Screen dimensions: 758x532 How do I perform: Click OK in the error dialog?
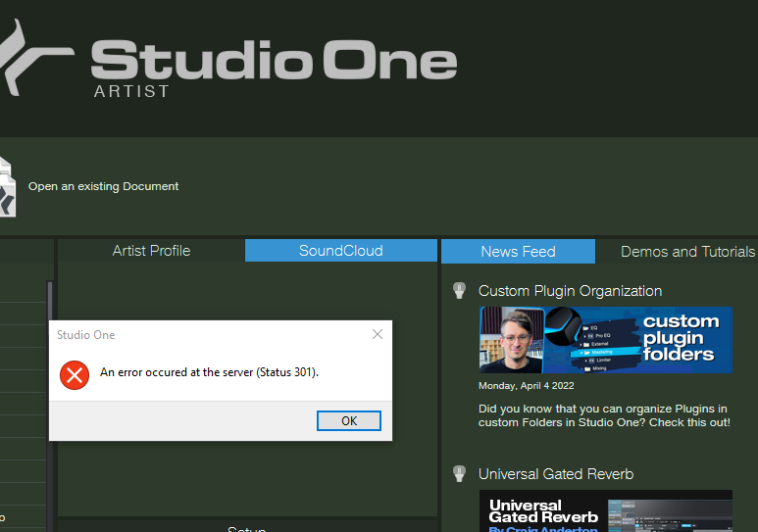pyautogui.click(x=348, y=420)
